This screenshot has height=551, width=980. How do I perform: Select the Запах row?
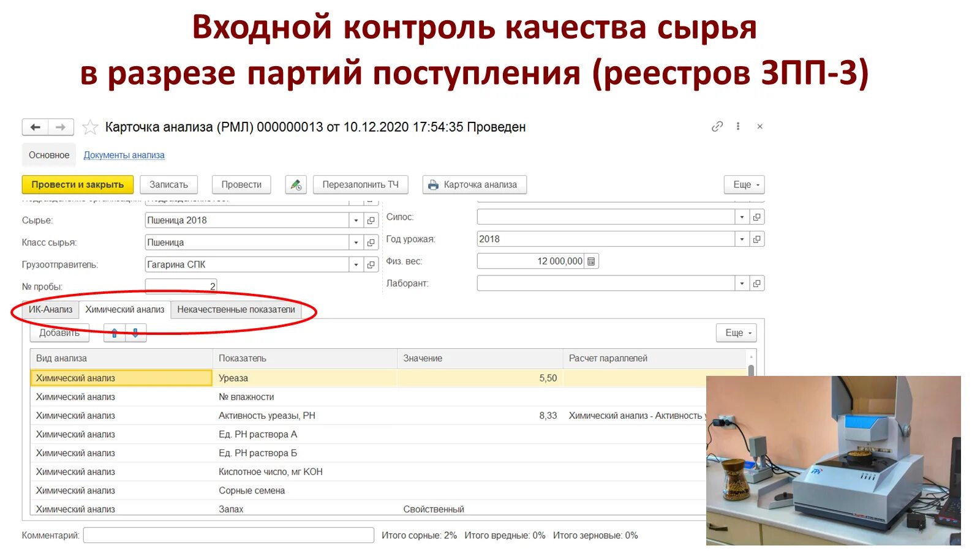click(x=368, y=509)
